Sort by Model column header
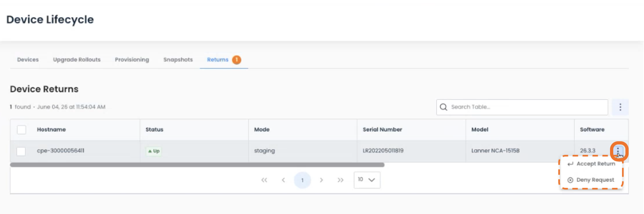 point(480,129)
